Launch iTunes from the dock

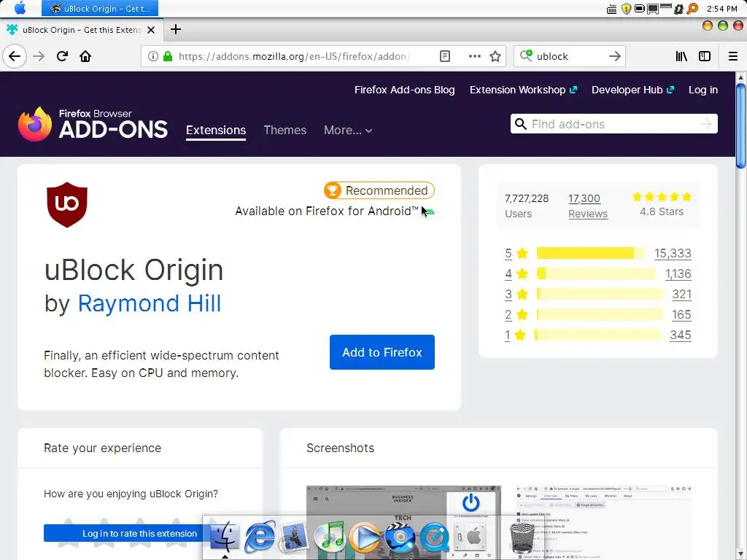[330, 537]
